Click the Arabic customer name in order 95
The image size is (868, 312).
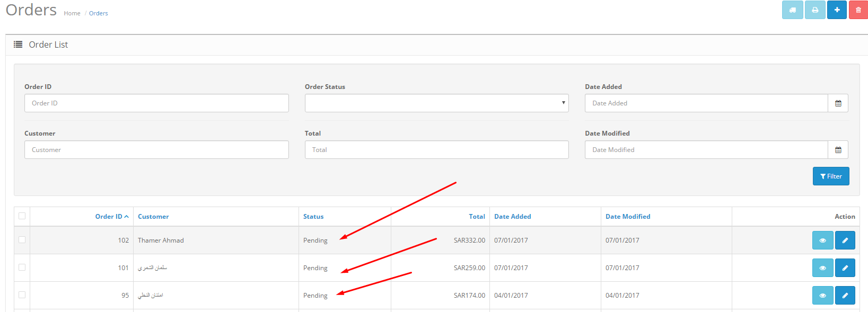(151, 296)
